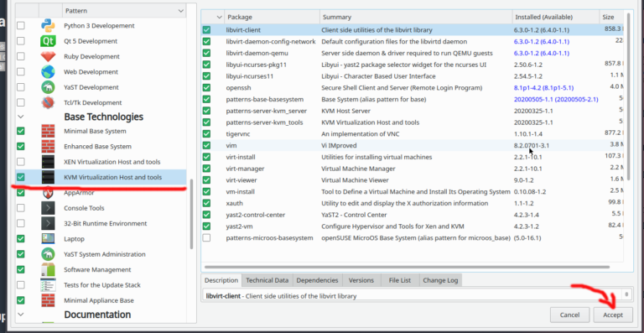This screenshot has height=333, width=644.
Task: Toggle the libvirt-client package checkbox
Action: pos(206,30)
